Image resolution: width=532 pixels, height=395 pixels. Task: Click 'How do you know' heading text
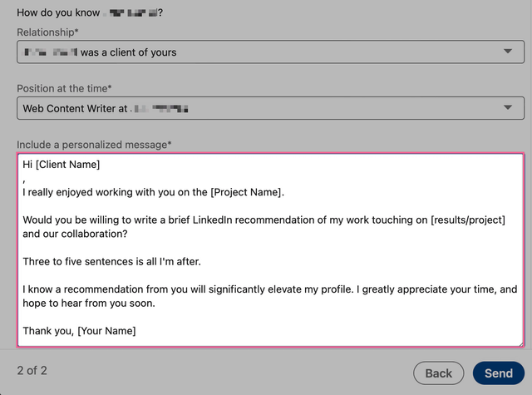pos(57,13)
